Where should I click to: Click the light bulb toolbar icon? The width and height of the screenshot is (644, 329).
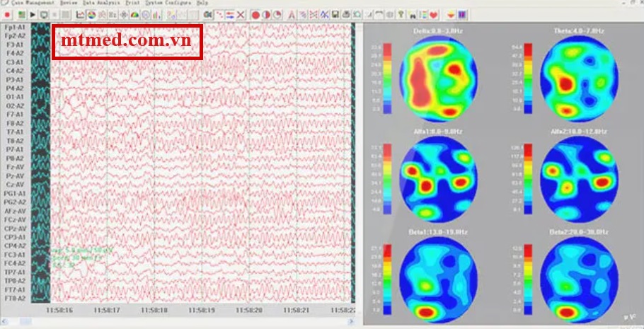click(x=401, y=15)
